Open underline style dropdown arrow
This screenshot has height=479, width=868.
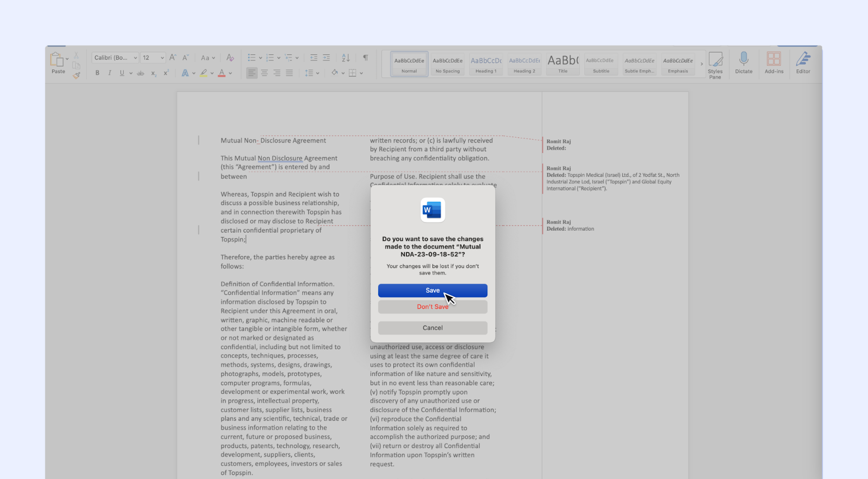(131, 73)
